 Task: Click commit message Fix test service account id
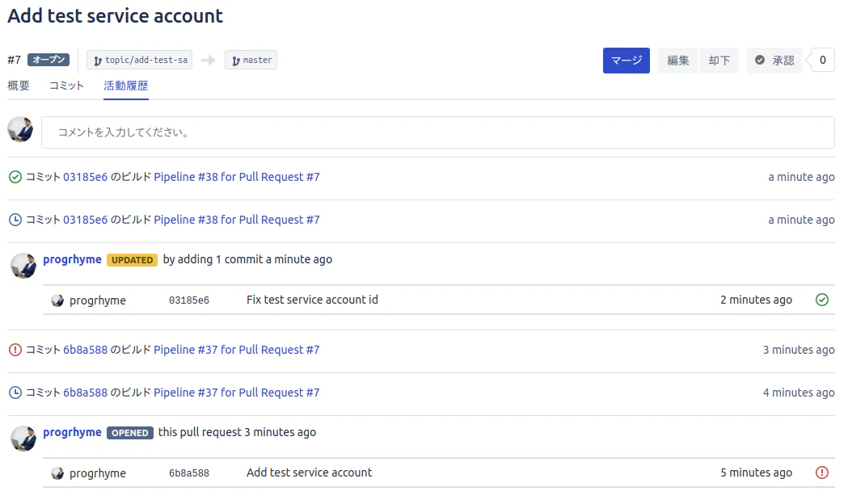tap(312, 300)
